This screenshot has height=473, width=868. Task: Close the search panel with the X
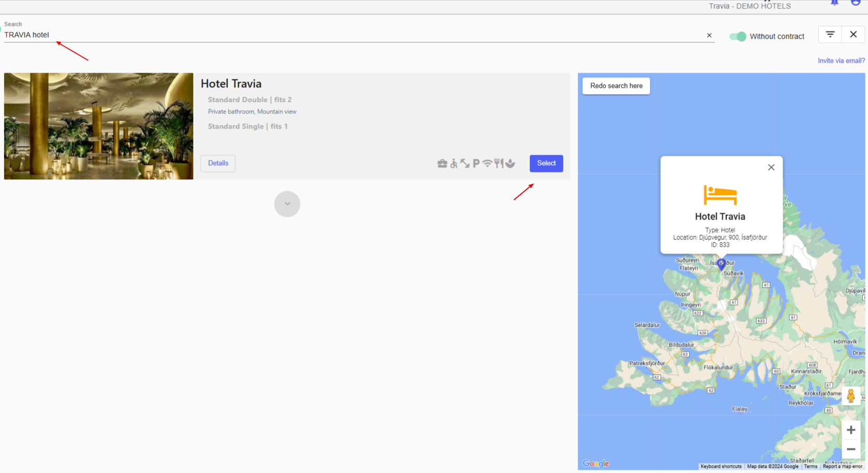click(x=853, y=34)
